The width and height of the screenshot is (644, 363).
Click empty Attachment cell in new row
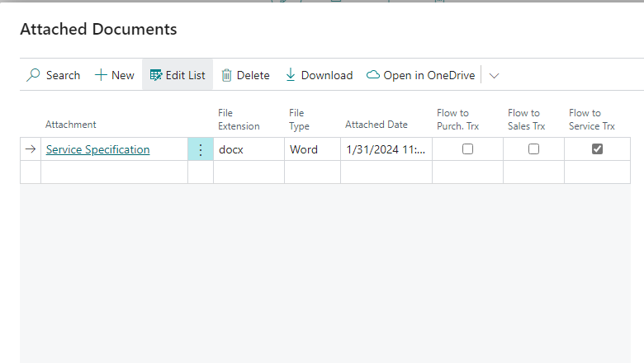[x=114, y=172]
